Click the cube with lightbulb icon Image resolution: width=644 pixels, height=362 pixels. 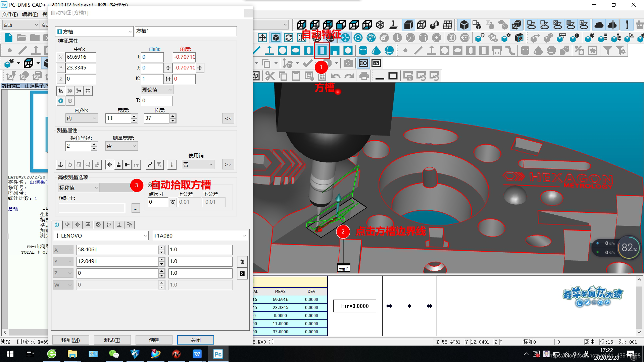(x=480, y=38)
